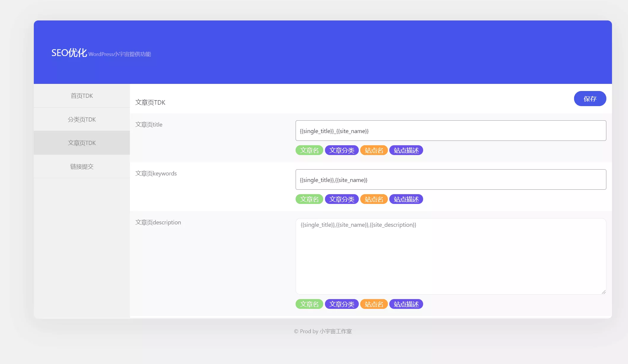Select the 首页TDK navigation tab
Viewport: 628px width, 364px height.
point(82,95)
